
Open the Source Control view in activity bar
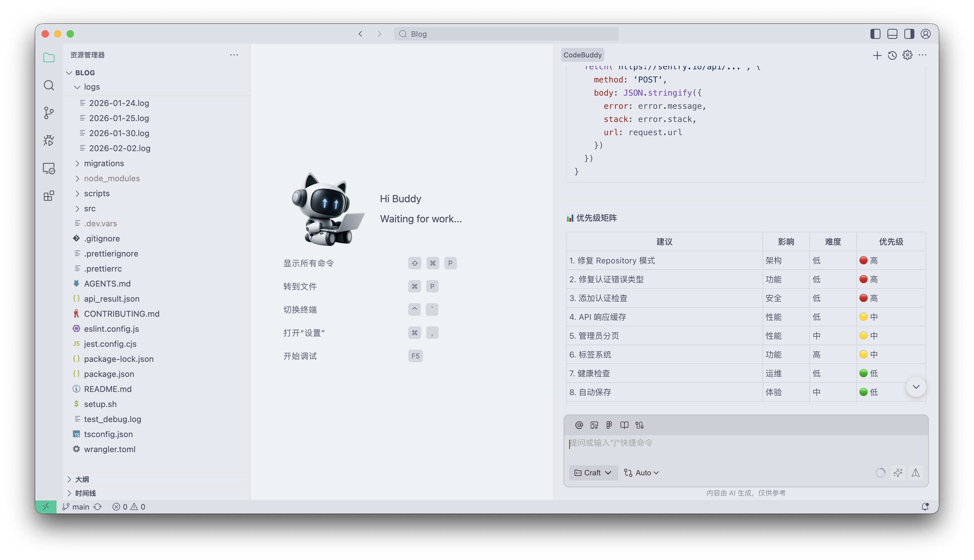point(49,113)
